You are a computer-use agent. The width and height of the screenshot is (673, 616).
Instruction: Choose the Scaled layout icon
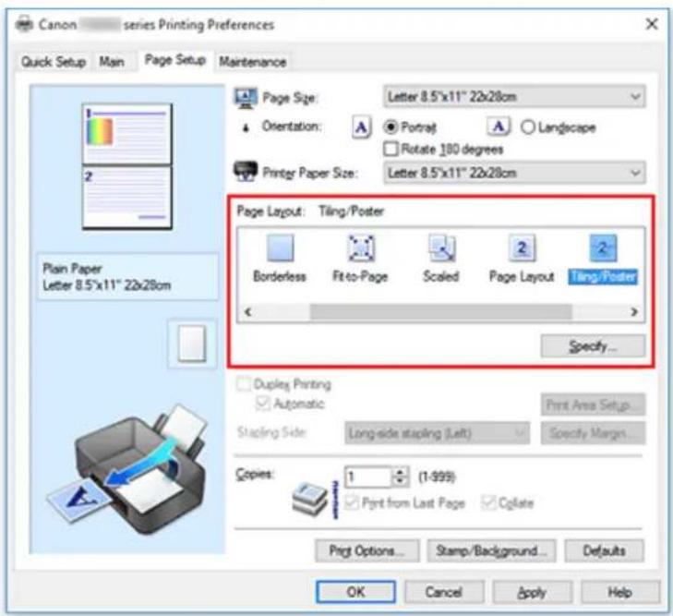pyautogui.click(x=441, y=248)
